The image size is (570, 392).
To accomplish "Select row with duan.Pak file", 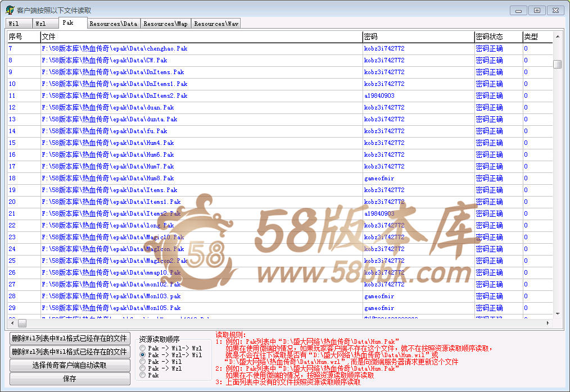I will click(280, 107).
